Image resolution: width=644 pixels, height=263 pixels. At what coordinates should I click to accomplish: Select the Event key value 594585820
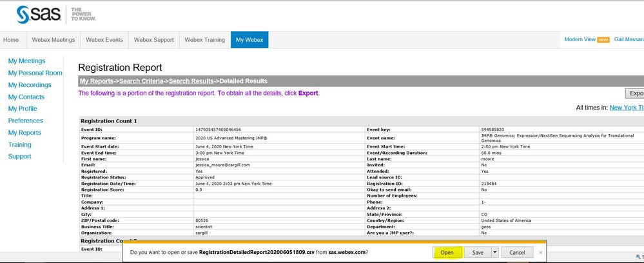click(x=491, y=130)
